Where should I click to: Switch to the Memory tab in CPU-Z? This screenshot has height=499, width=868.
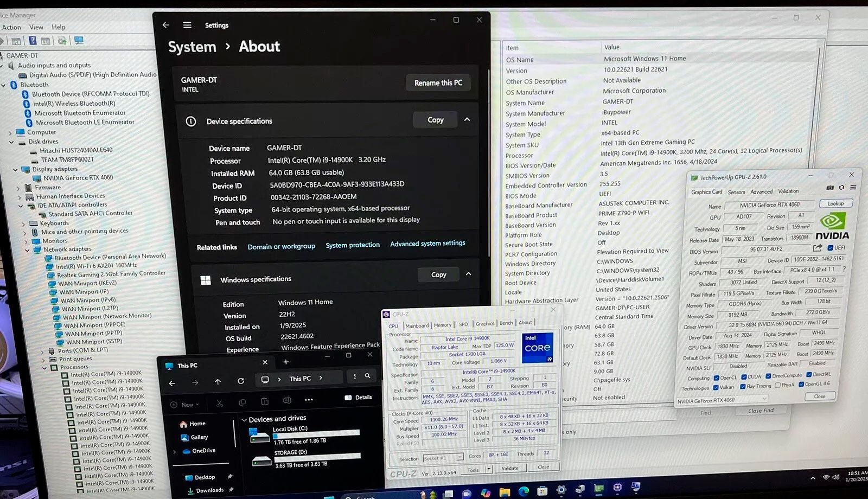[x=443, y=325]
